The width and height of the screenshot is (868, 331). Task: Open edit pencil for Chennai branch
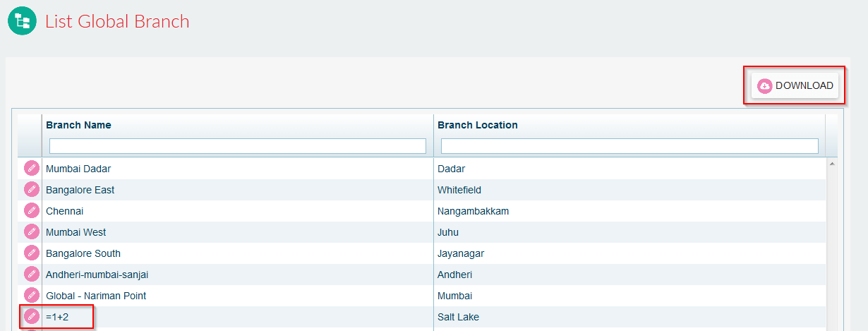pyautogui.click(x=32, y=211)
